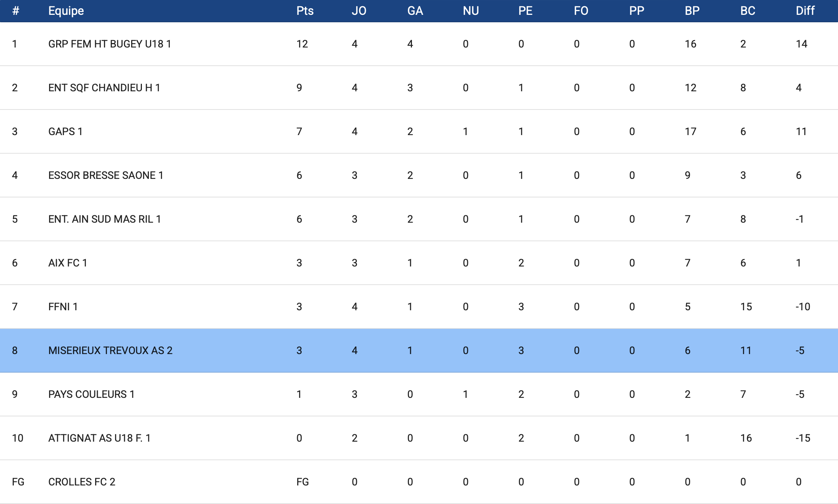Click the BP column header
Viewport: 838px width, 504px height.
tap(692, 11)
